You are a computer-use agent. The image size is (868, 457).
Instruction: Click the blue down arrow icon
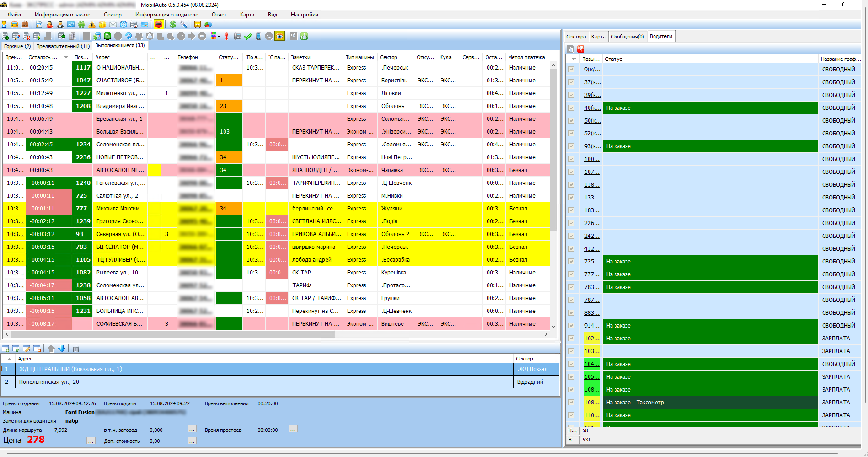tap(62, 349)
